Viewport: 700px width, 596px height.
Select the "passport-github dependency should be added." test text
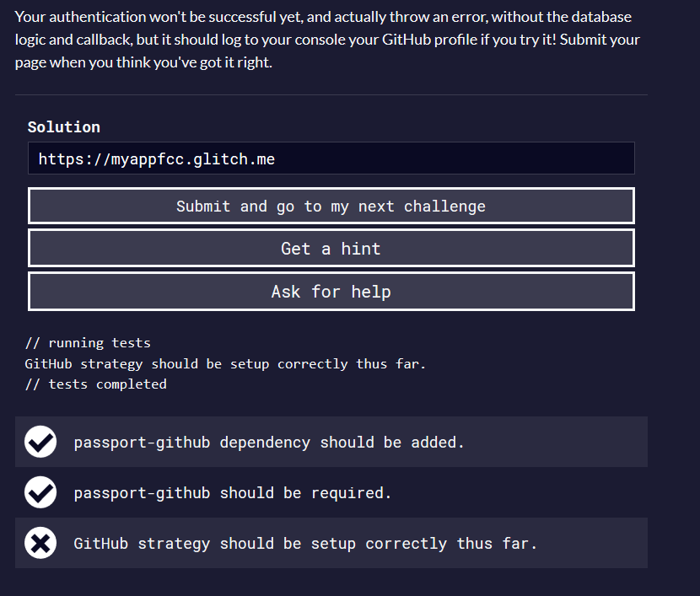(x=269, y=443)
